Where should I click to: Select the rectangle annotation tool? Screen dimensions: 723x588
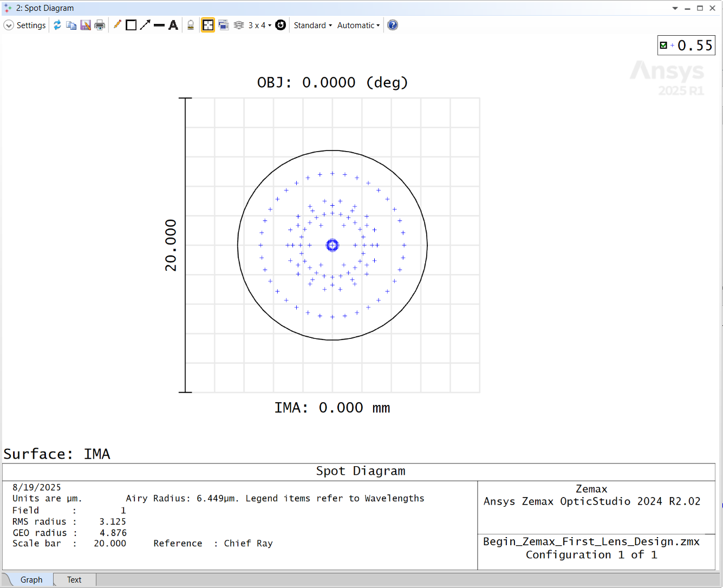tap(131, 25)
